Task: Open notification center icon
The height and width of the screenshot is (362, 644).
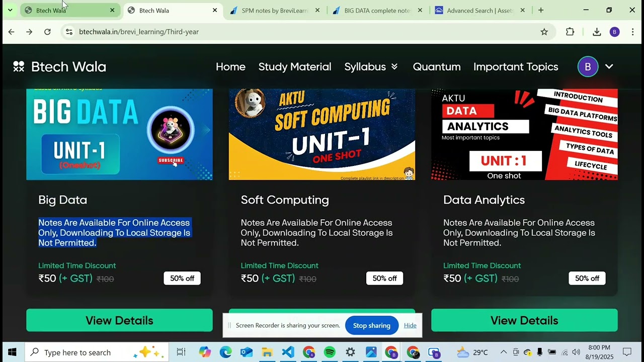Action: 627,352
